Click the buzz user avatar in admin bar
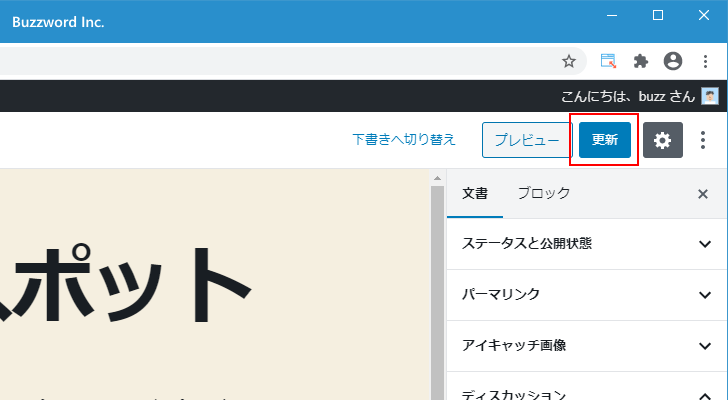Viewport: 728px width, 400px height. tap(709, 96)
